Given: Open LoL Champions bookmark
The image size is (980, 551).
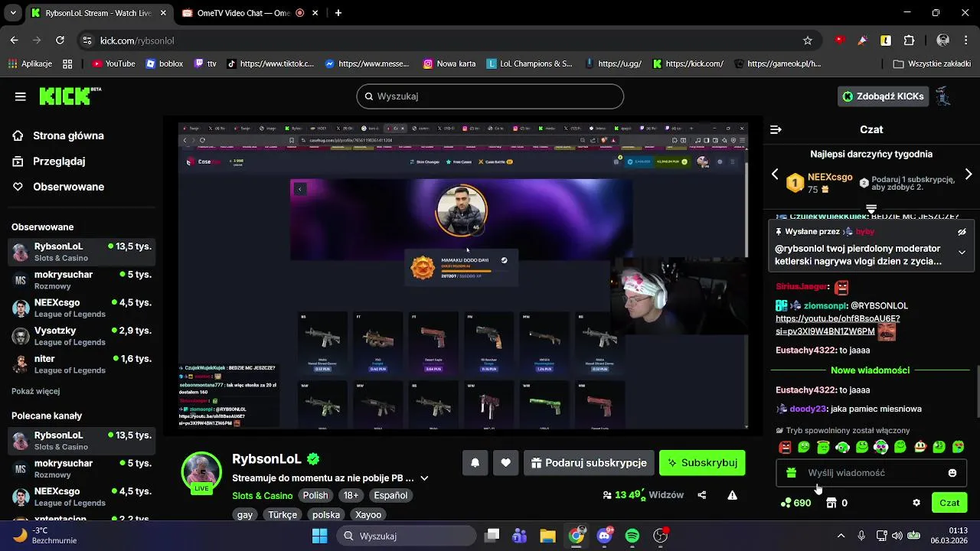Looking at the screenshot, I should click(x=529, y=64).
